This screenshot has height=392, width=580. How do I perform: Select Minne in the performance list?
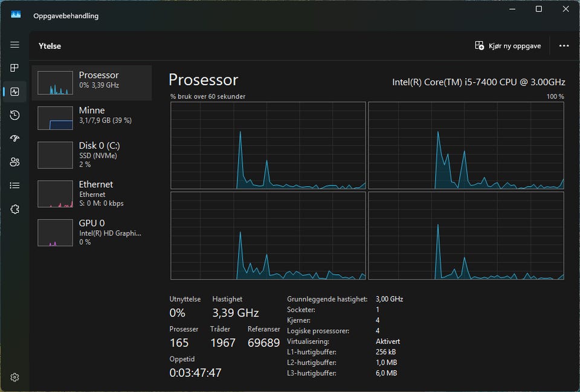click(92, 118)
